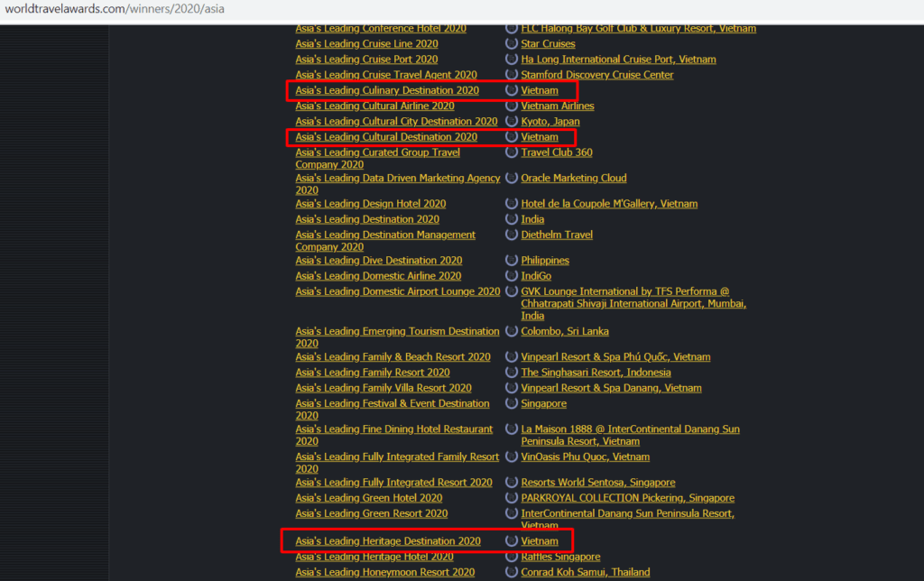Viewport: 924px width, 581px height.
Task: Open Asia's Leading Data Driven Marketing Agency
Action: click(398, 184)
